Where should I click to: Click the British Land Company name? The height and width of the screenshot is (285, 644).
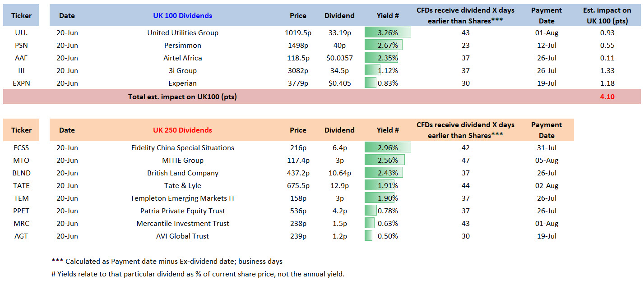(x=183, y=173)
